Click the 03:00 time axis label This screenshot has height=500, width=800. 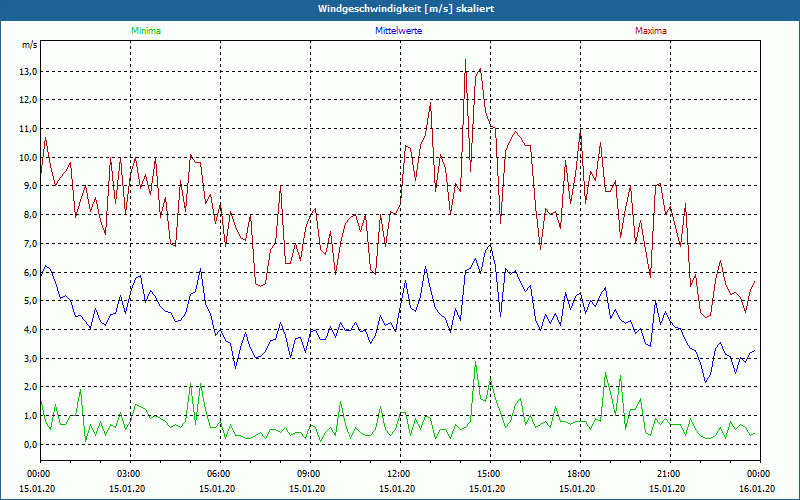coord(129,474)
